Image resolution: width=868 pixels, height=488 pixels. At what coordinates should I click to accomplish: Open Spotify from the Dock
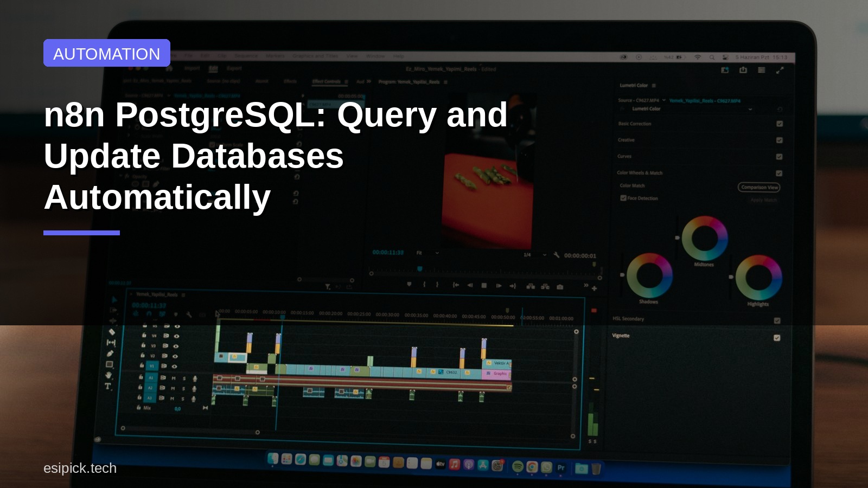[518, 466]
